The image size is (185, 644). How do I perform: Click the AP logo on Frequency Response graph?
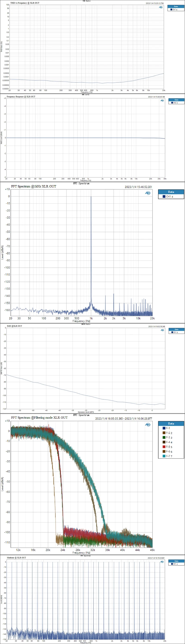pyautogui.click(x=162, y=101)
